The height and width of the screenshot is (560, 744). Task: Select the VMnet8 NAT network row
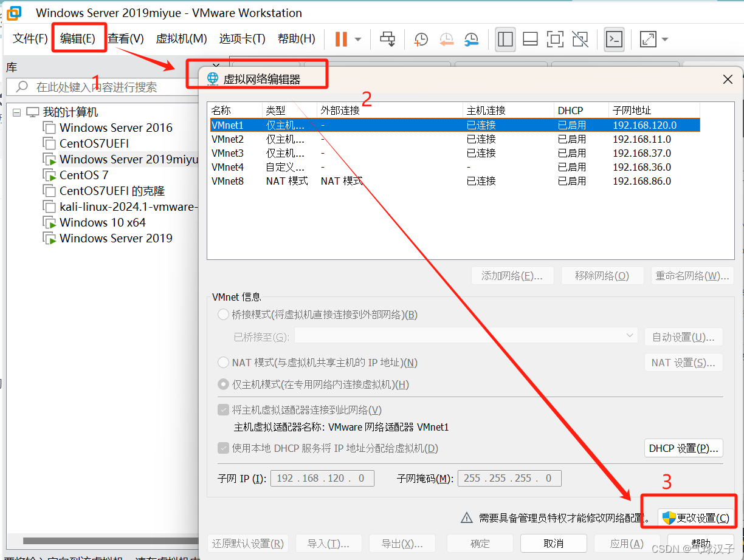click(x=455, y=181)
